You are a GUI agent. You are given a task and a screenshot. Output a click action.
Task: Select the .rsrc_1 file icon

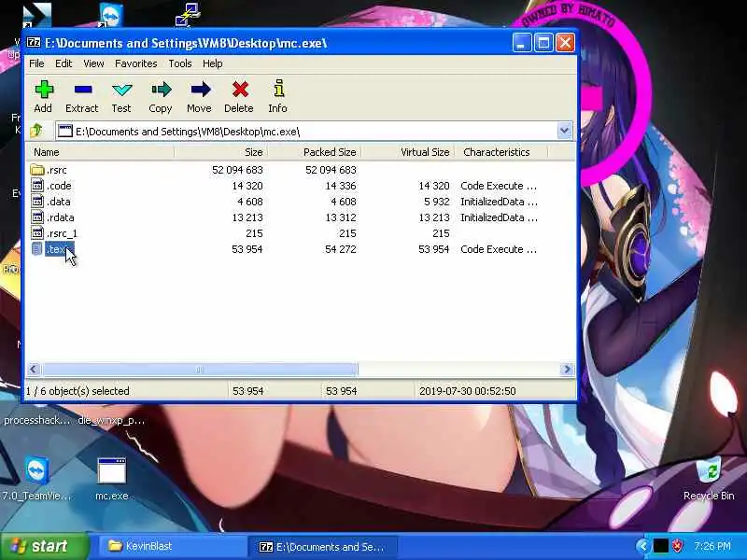click(37, 233)
